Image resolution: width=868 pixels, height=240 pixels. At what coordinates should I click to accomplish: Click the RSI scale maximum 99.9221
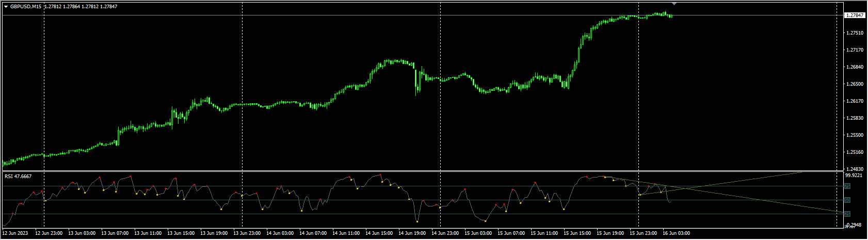(855, 175)
